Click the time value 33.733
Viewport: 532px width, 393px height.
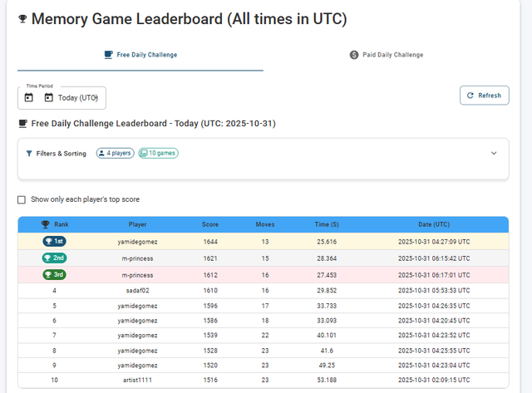pos(327,306)
